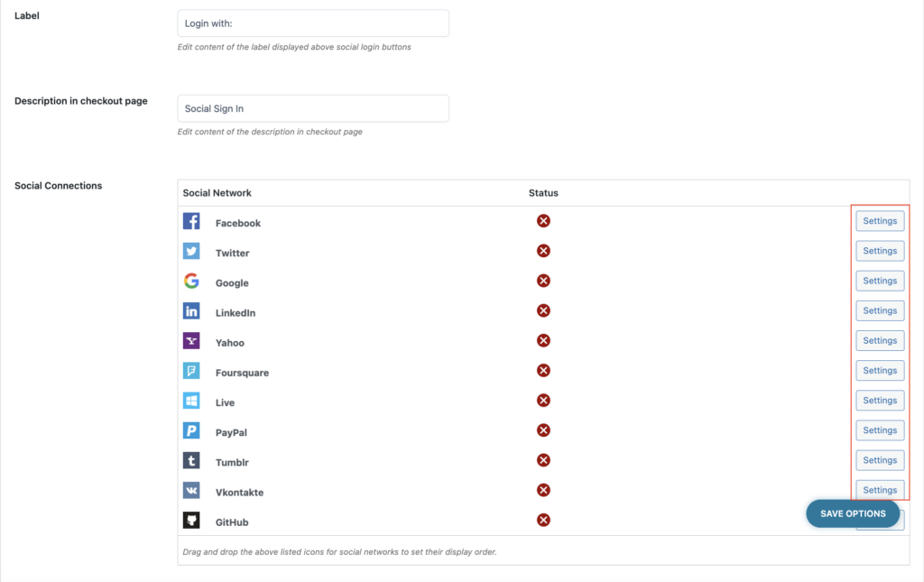The image size is (924, 582).
Task: Open Settings for Facebook
Action: pyautogui.click(x=880, y=221)
